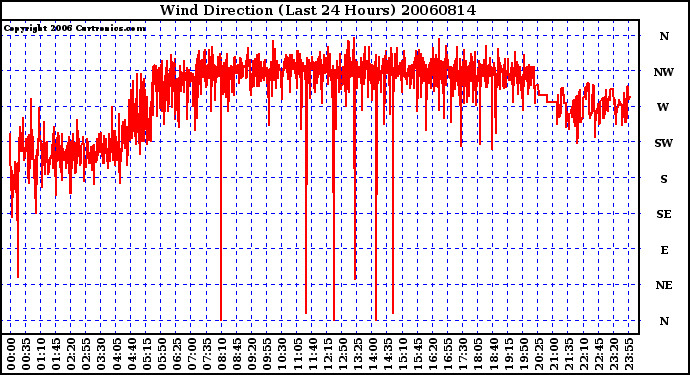
Task: Click the '05:50' time axis label
Action: click(x=161, y=354)
